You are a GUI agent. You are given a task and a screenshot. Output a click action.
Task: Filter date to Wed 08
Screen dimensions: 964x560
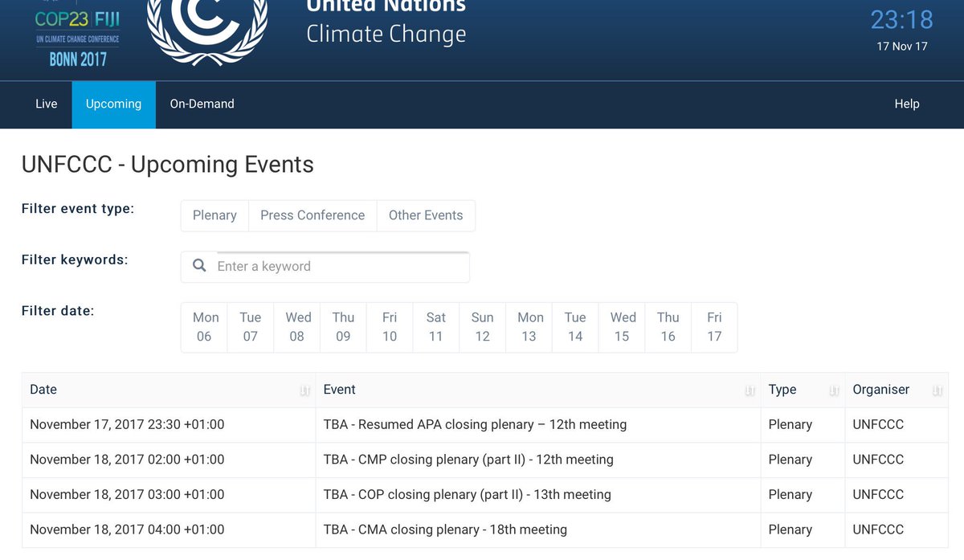point(297,327)
